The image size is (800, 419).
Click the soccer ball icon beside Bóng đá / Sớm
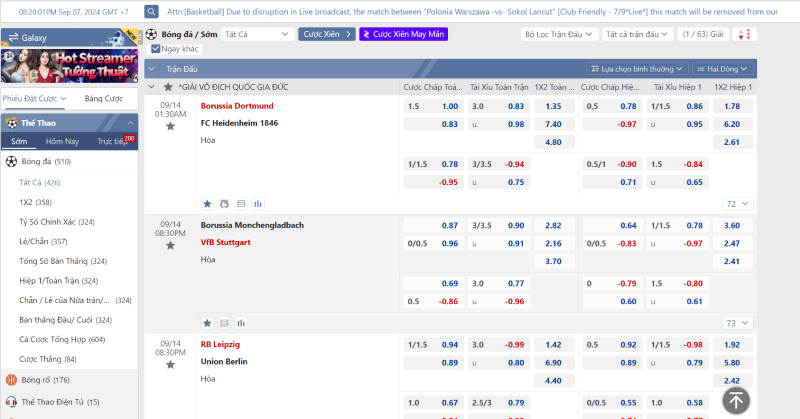point(151,34)
